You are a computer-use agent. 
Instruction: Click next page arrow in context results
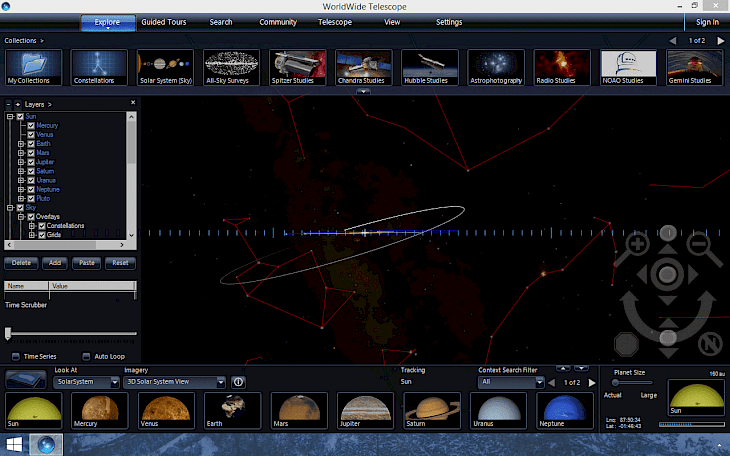[x=592, y=382]
